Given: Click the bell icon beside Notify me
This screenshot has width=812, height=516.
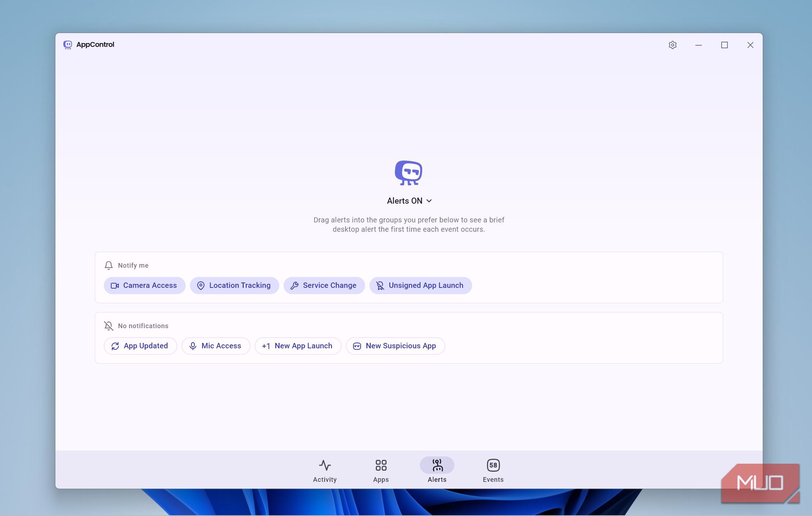Looking at the screenshot, I should [x=108, y=266].
